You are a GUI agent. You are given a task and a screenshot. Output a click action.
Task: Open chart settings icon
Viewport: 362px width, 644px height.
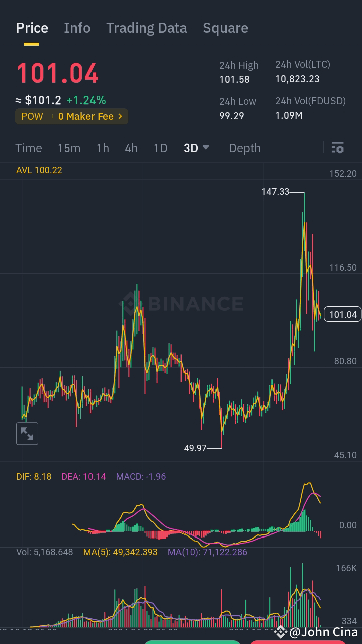(x=338, y=148)
